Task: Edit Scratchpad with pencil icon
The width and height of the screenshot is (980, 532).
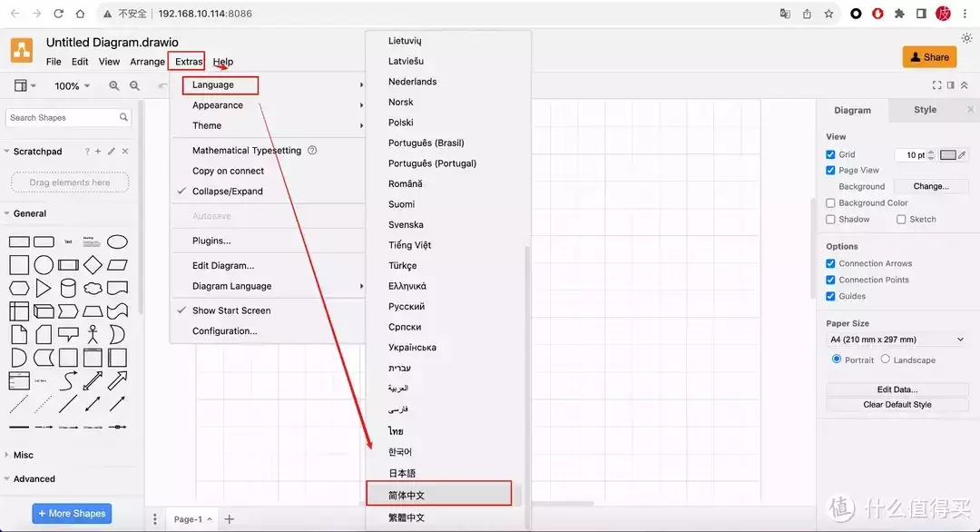Action: (x=112, y=152)
